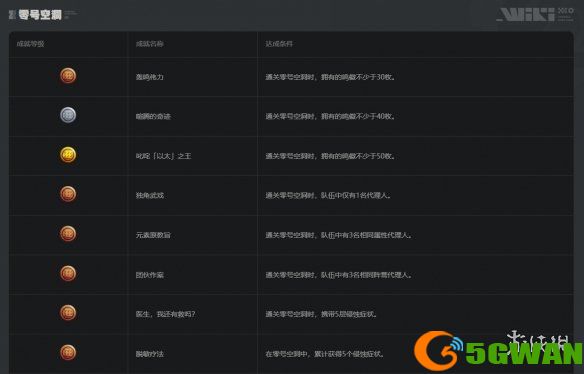Viewport: 584px width, 374px height.
Task: Select achievement name 脱敏疗法
Action: pyautogui.click(x=150, y=354)
